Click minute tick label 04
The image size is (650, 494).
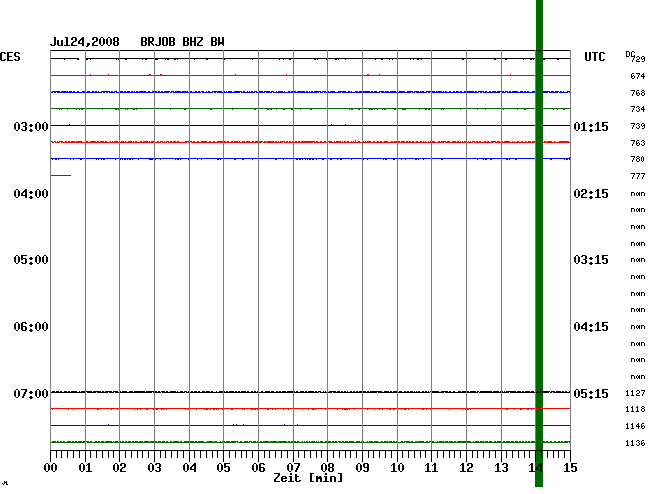pos(189,468)
